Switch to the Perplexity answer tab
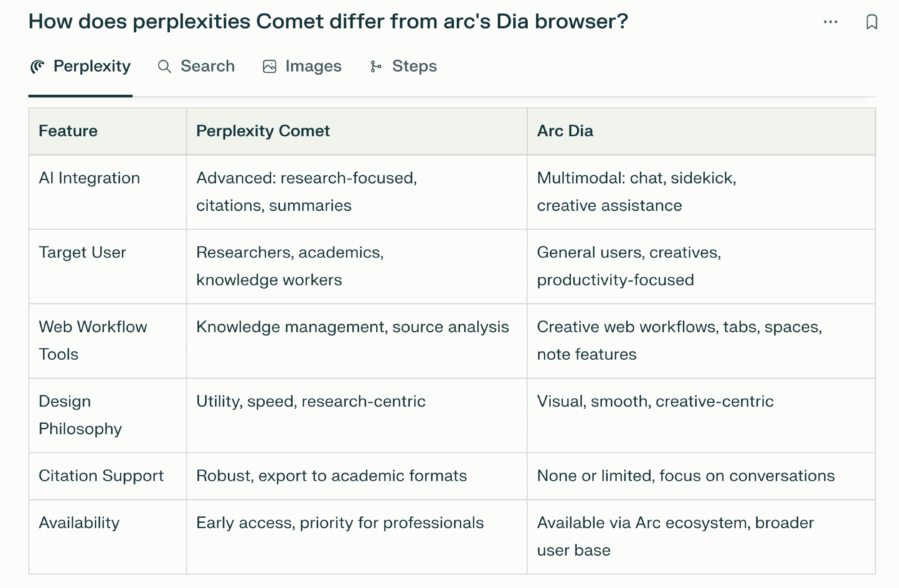899x588 pixels. point(92,66)
